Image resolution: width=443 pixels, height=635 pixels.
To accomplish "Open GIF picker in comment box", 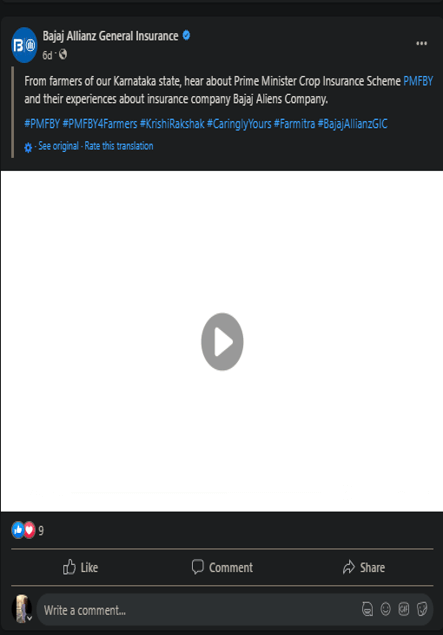I will coord(404,609).
